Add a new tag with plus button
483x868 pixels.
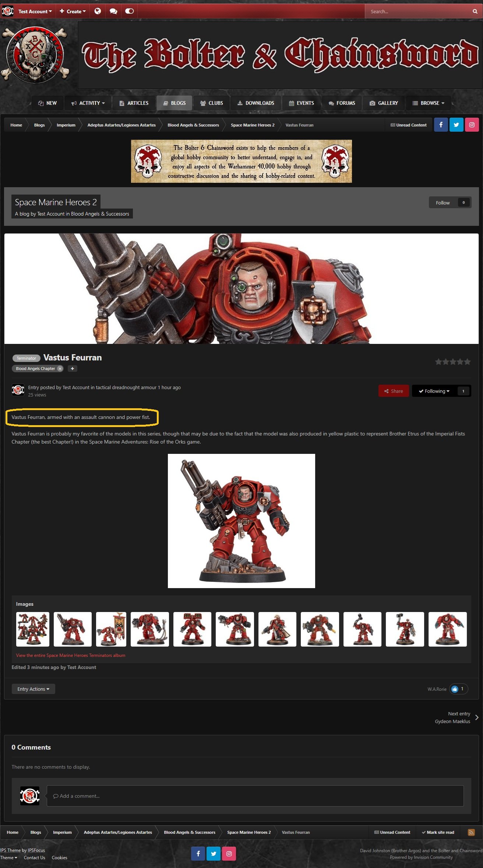point(73,369)
